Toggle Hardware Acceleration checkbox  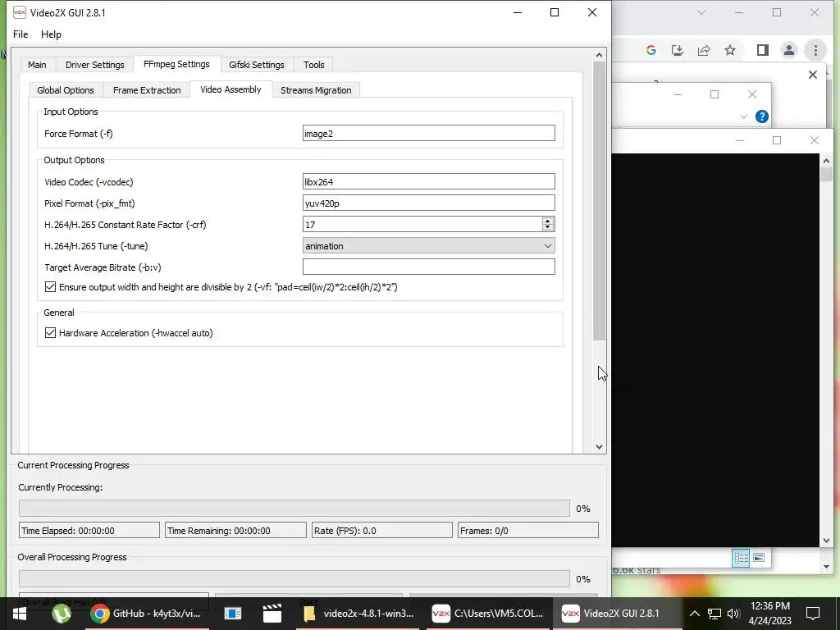tap(50, 333)
